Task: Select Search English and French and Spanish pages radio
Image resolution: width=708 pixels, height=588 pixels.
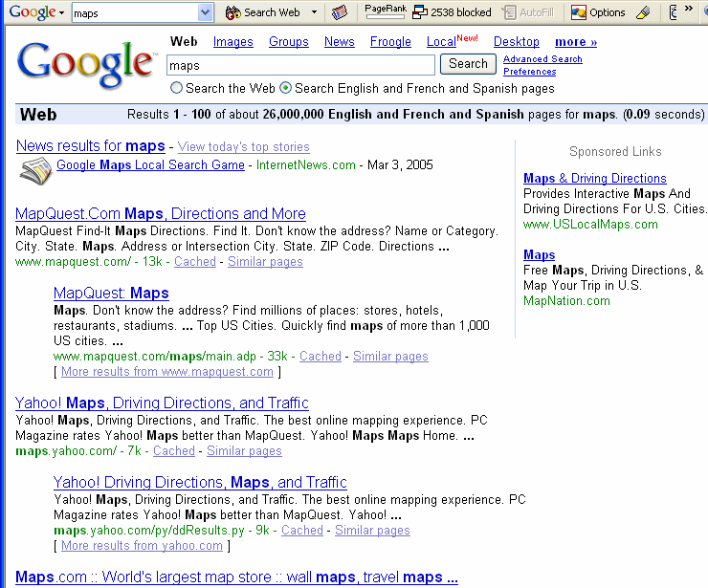Action: (285, 88)
